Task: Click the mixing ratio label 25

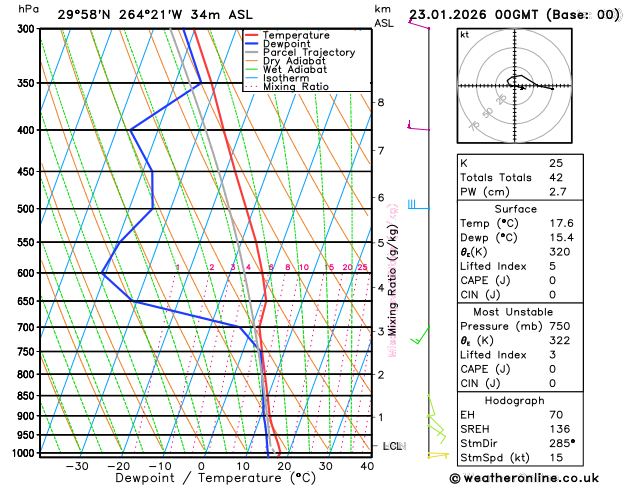Action: [362, 267]
